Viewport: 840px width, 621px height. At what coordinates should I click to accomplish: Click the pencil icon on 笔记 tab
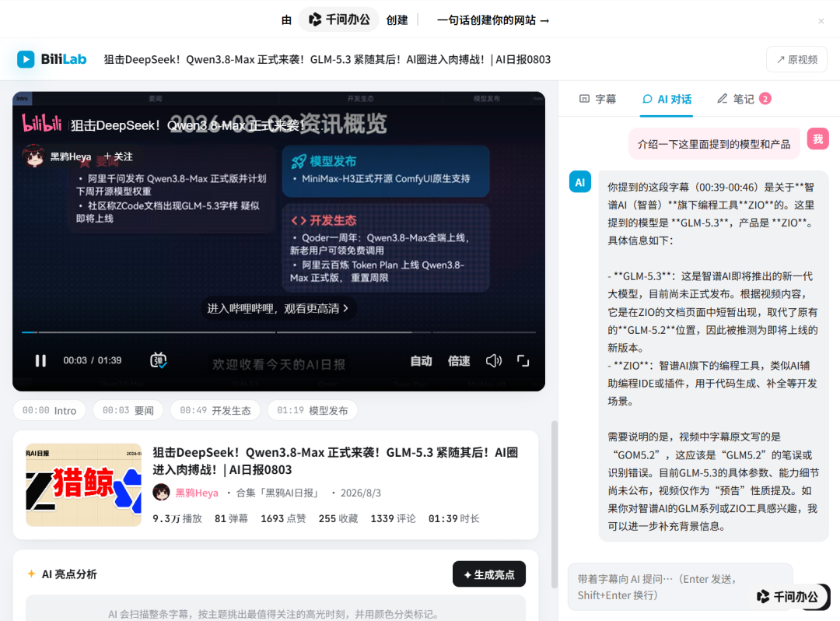click(x=723, y=99)
